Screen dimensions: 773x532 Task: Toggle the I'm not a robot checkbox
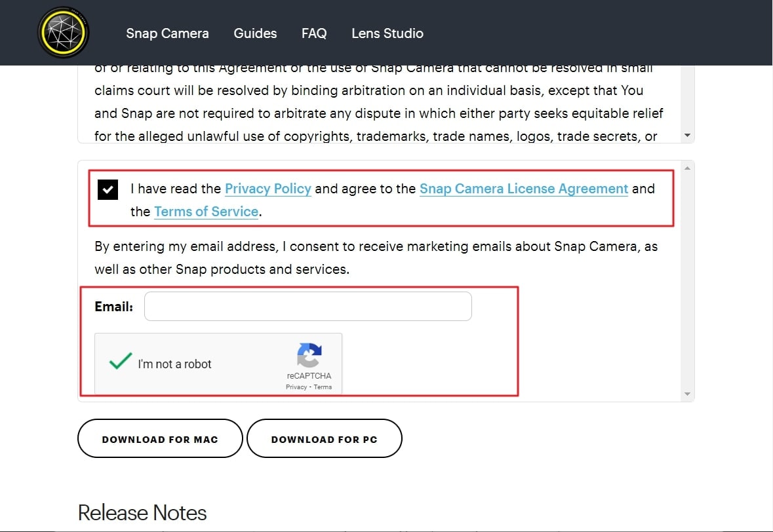pyautogui.click(x=120, y=362)
